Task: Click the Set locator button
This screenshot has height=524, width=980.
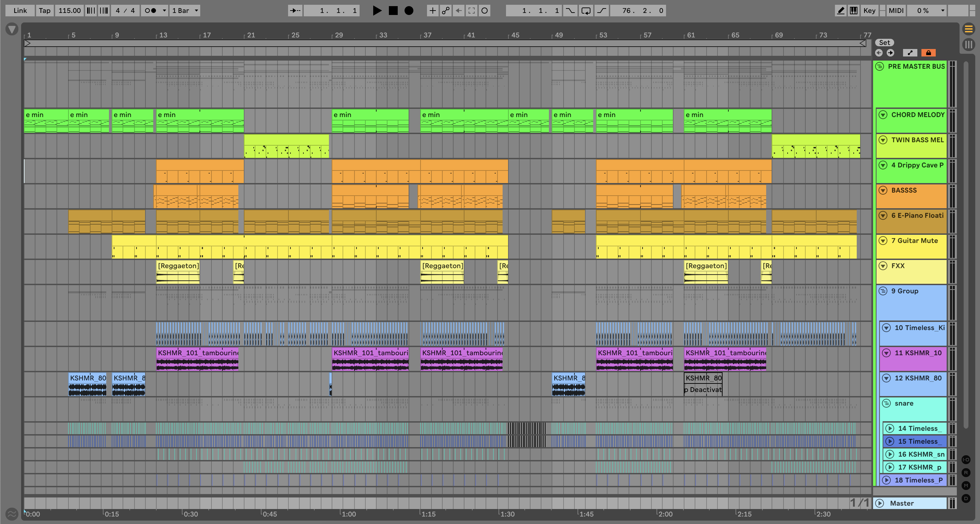Action: (884, 43)
